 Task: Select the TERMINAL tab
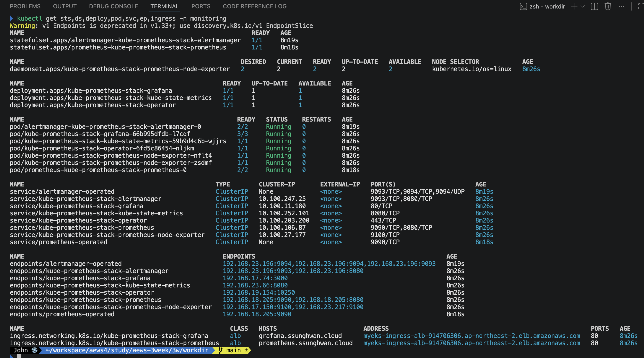[x=164, y=6]
